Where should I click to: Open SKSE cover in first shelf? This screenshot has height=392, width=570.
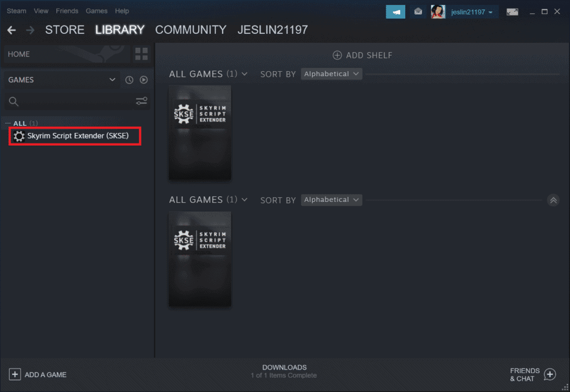(200, 133)
